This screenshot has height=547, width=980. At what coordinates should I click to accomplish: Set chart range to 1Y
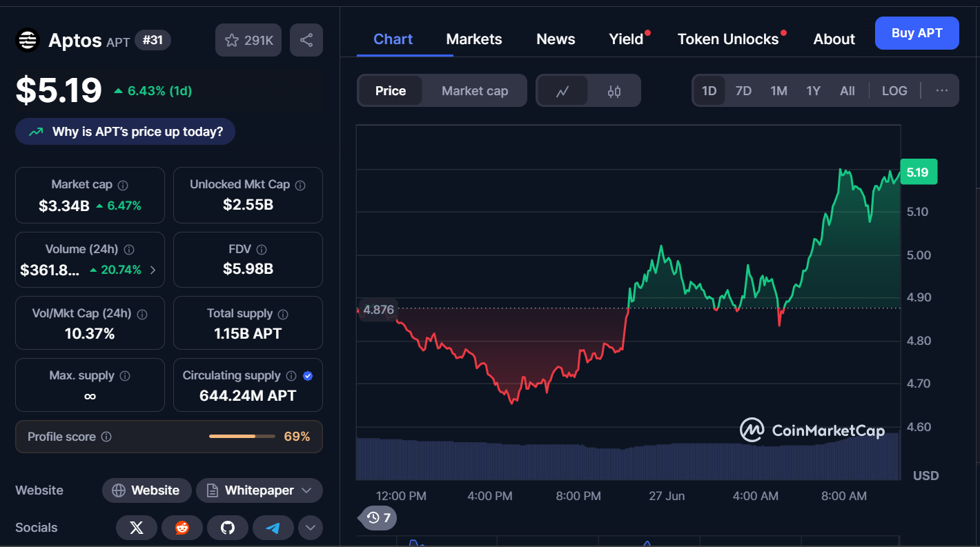pyautogui.click(x=813, y=91)
